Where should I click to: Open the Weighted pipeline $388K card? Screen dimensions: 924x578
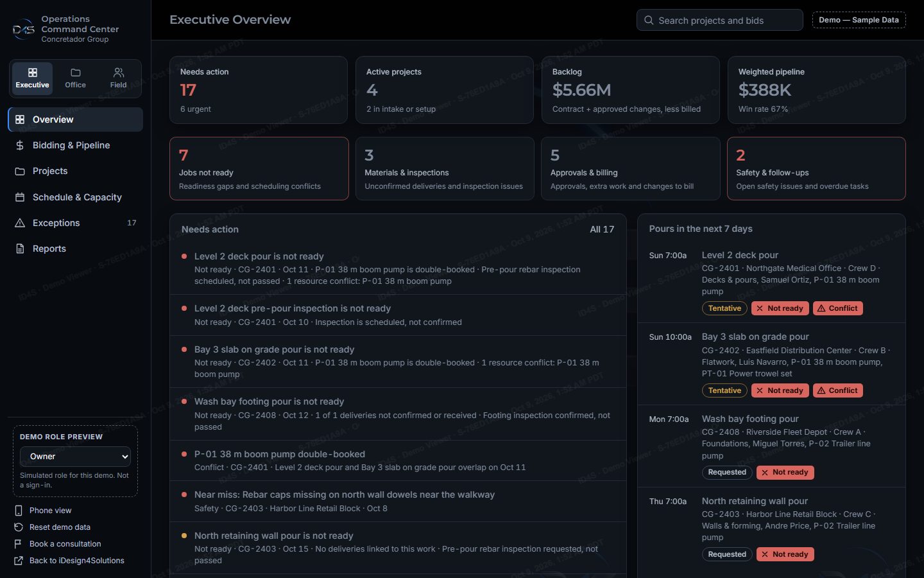click(x=817, y=90)
